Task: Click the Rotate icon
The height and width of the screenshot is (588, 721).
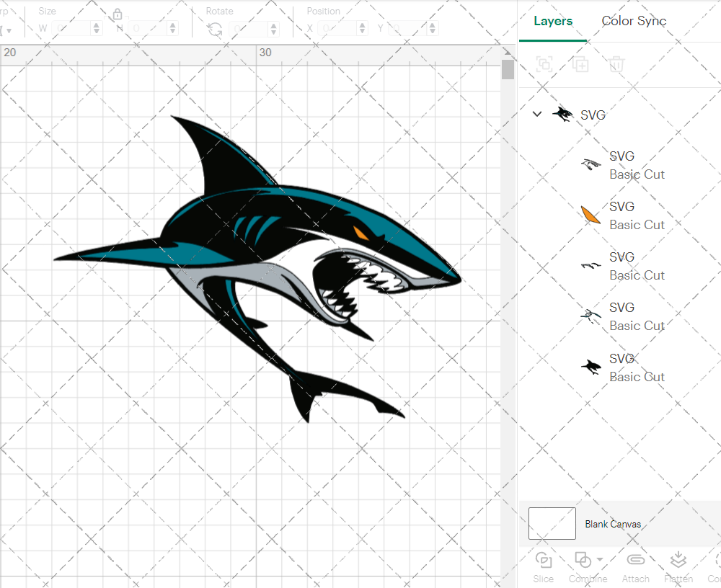Action: [x=215, y=30]
